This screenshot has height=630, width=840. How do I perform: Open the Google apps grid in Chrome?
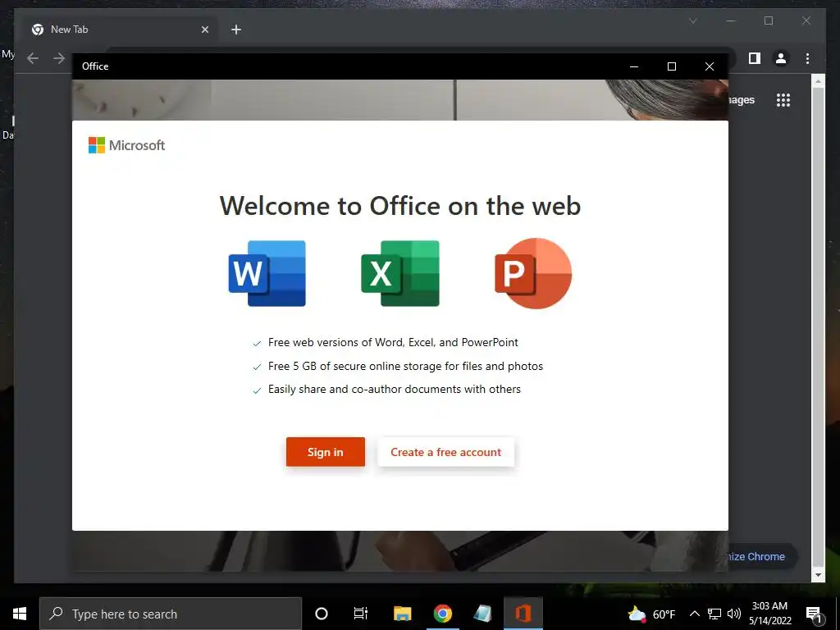(x=783, y=99)
